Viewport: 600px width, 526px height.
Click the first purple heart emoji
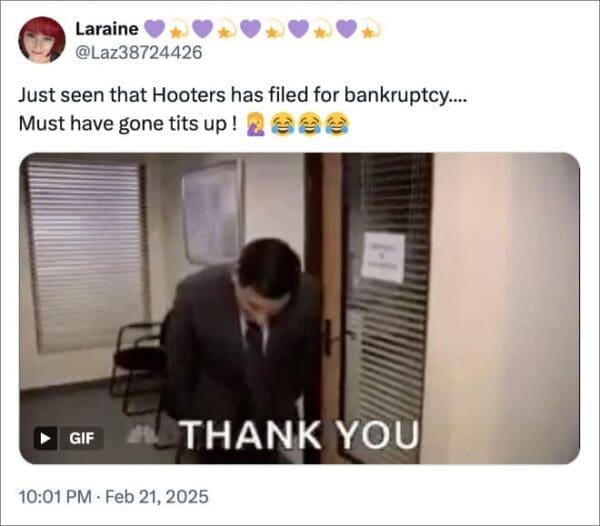coord(154,29)
